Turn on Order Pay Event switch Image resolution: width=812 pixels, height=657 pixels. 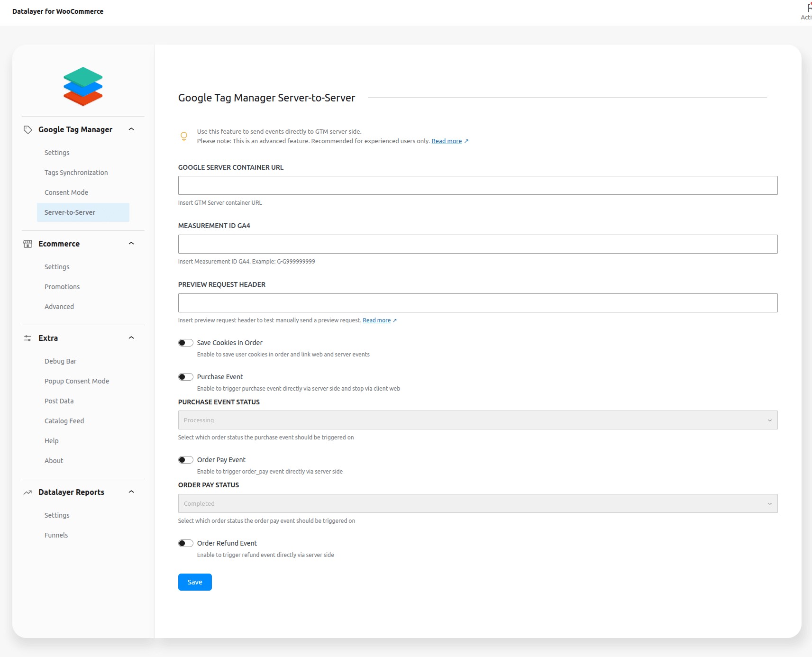185,460
